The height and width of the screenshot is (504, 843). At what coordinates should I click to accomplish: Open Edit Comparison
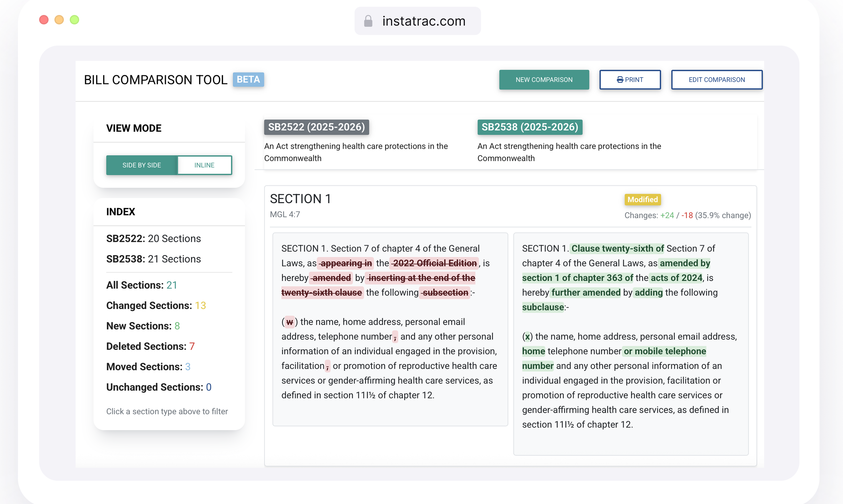coord(716,79)
